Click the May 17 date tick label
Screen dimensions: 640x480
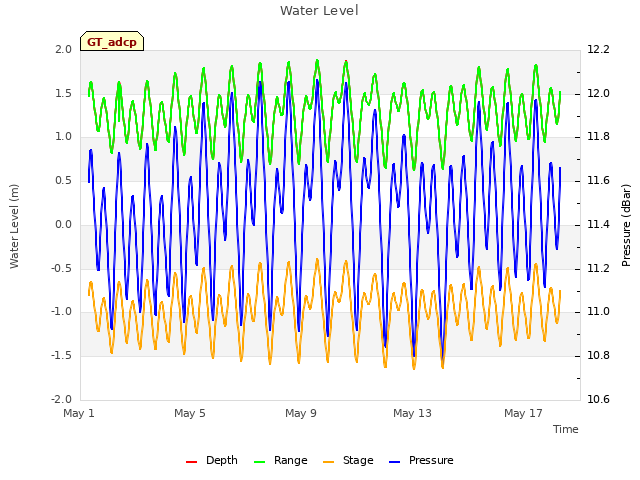coord(523,413)
